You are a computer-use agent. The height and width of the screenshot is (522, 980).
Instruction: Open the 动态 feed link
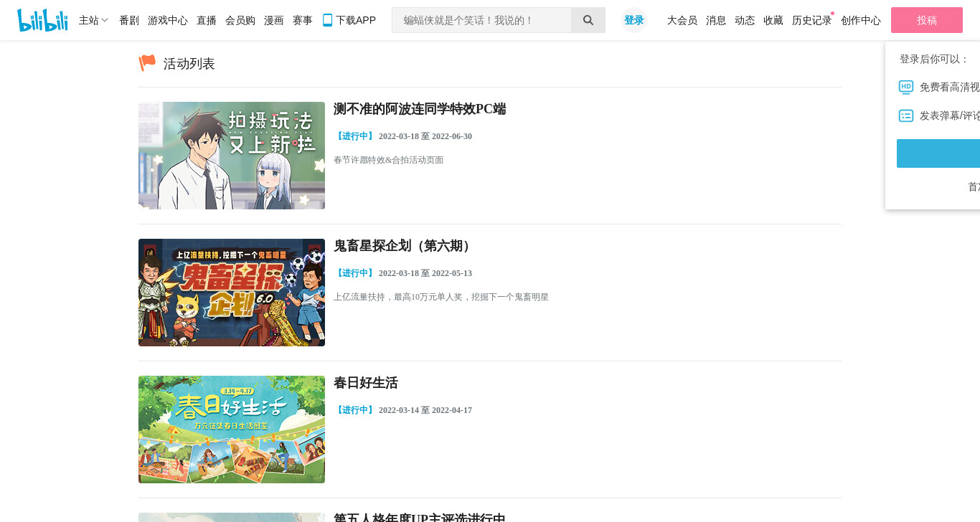tap(745, 20)
